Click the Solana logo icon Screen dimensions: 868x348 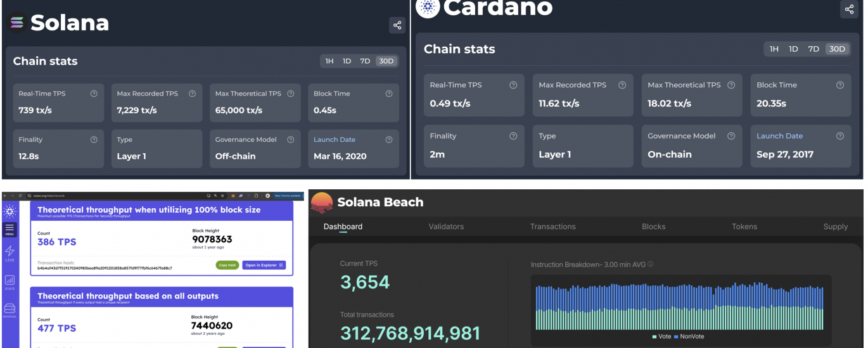(x=17, y=23)
